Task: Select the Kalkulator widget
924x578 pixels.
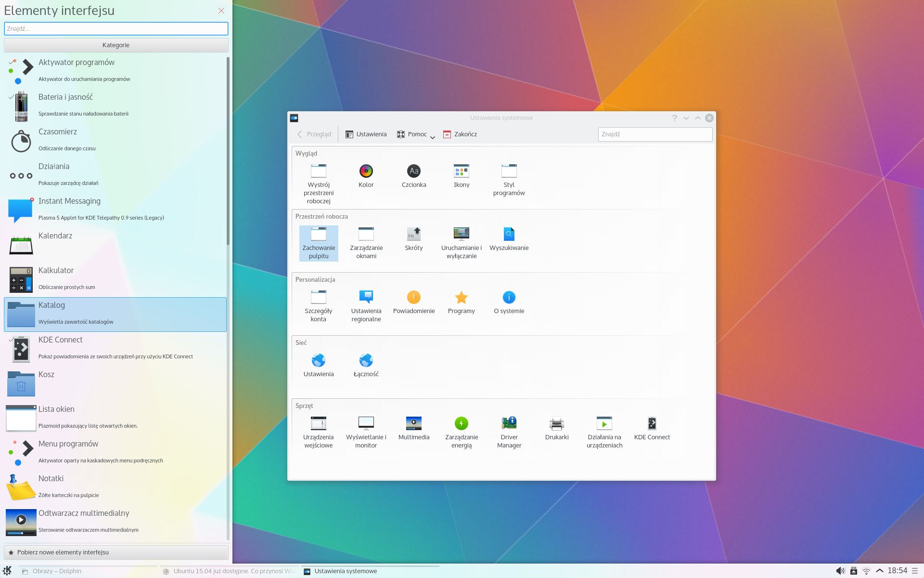Action: pos(115,279)
